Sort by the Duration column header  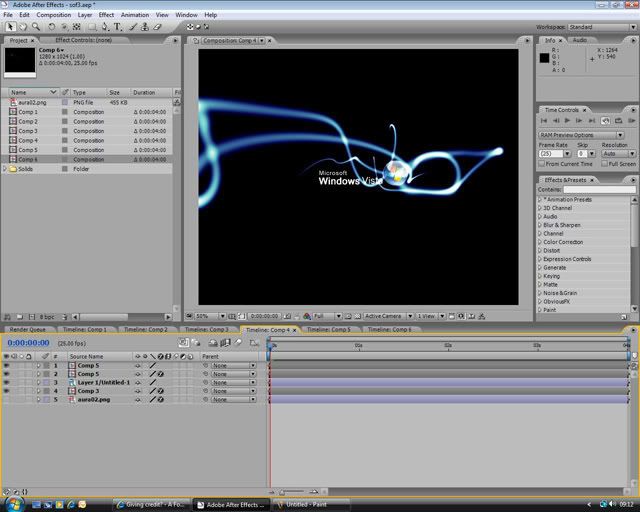point(150,93)
